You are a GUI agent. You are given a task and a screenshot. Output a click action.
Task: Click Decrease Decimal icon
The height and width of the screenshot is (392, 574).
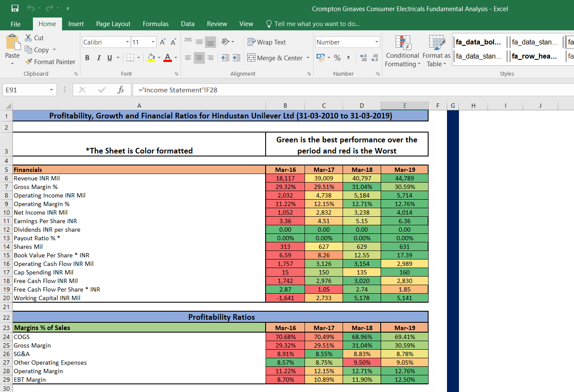(x=375, y=58)
